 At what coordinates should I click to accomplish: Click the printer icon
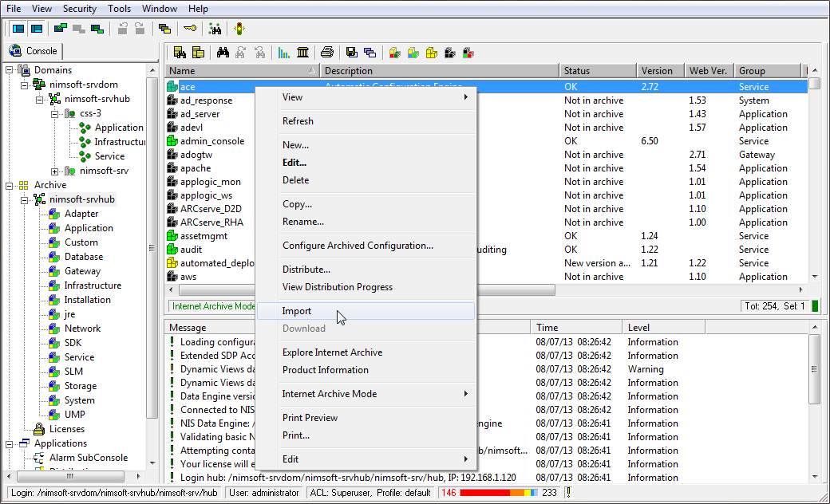pos(327,53)
